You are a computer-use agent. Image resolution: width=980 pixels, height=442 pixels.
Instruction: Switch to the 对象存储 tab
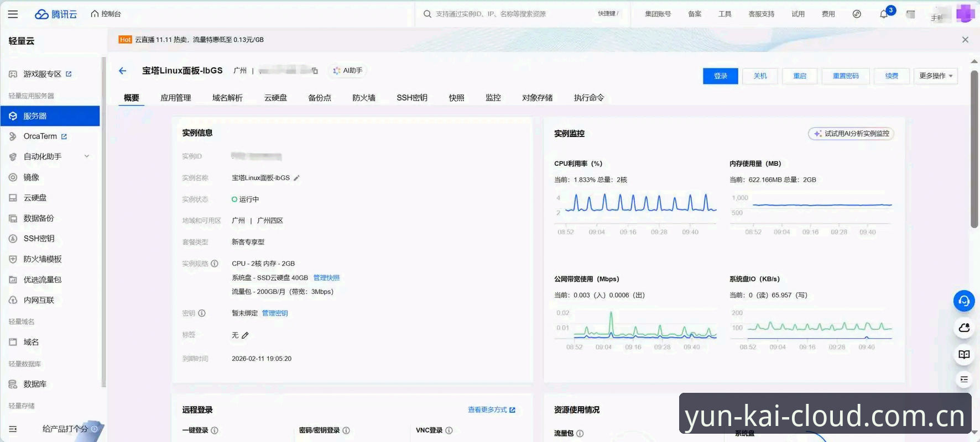tap(537, 98)
